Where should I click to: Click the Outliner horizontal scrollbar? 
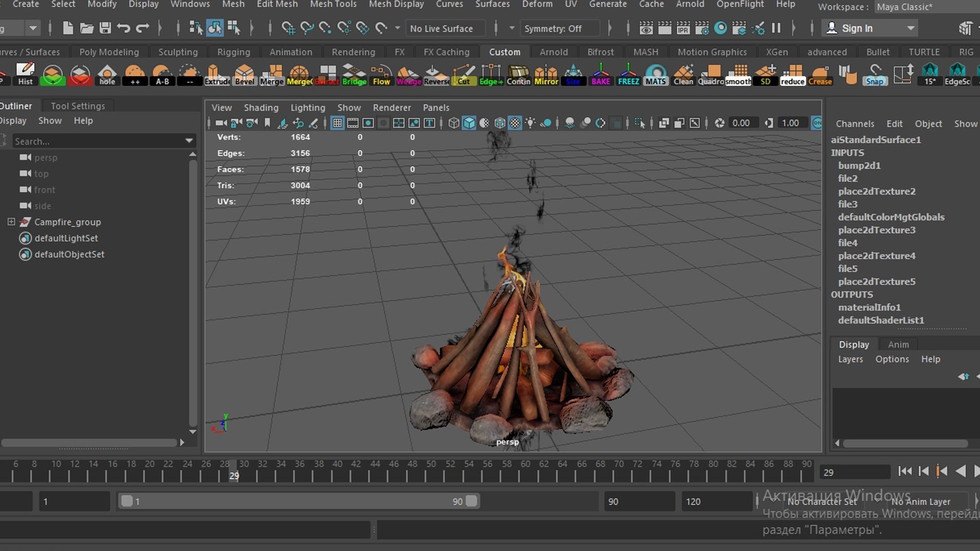point(89,442)
